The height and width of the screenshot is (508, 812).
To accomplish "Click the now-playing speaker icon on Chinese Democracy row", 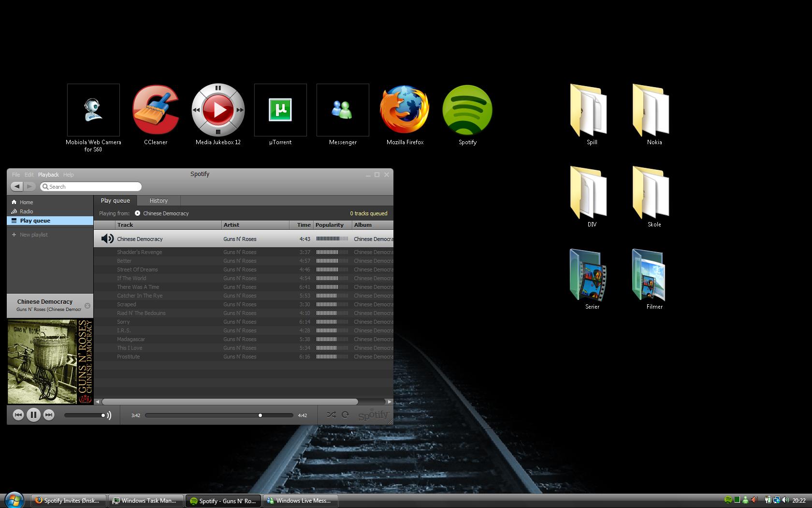I will (107, 239).
